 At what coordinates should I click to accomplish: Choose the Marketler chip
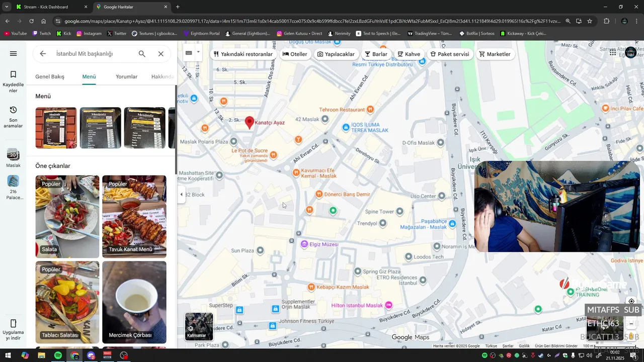coord(495,54)
